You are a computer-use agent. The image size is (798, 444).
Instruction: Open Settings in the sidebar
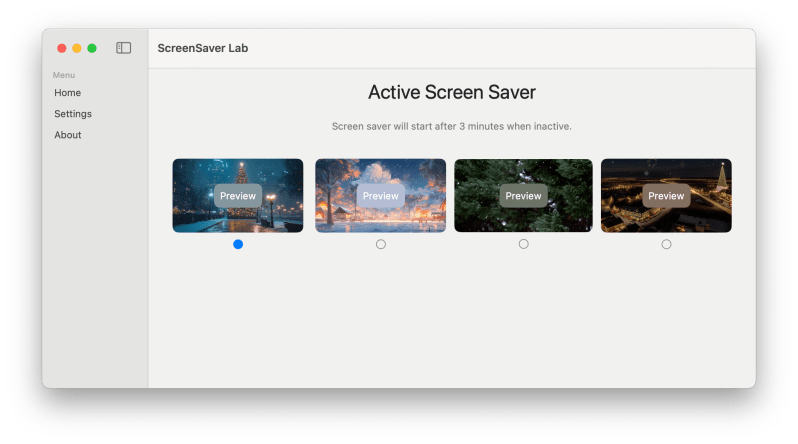coord(73,114)
